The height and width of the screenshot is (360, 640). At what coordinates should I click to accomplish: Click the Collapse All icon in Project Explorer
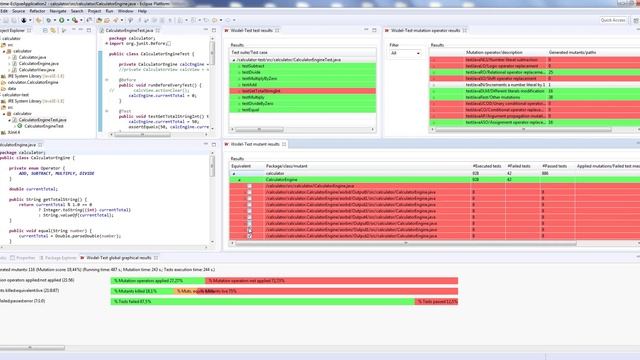tap(45, 30)
